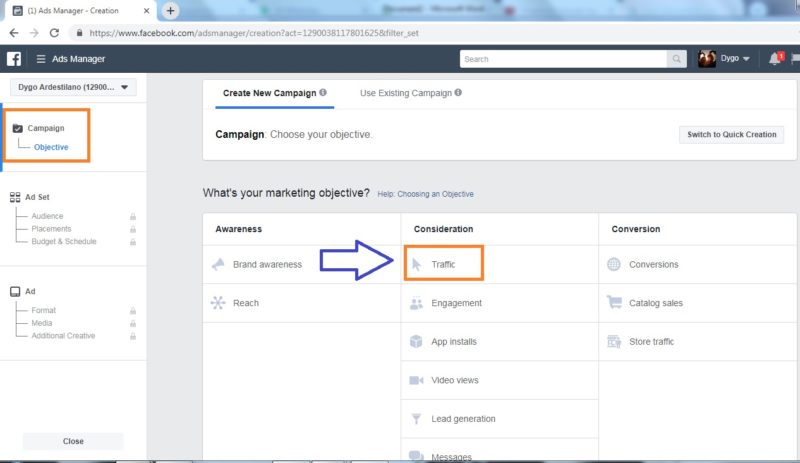Click the Lead generation funnel icon

[416, 419]
